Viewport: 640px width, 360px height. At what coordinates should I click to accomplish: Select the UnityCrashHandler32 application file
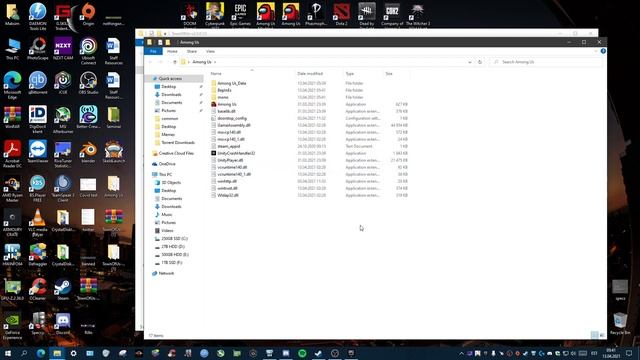click(x=236, y=153)
